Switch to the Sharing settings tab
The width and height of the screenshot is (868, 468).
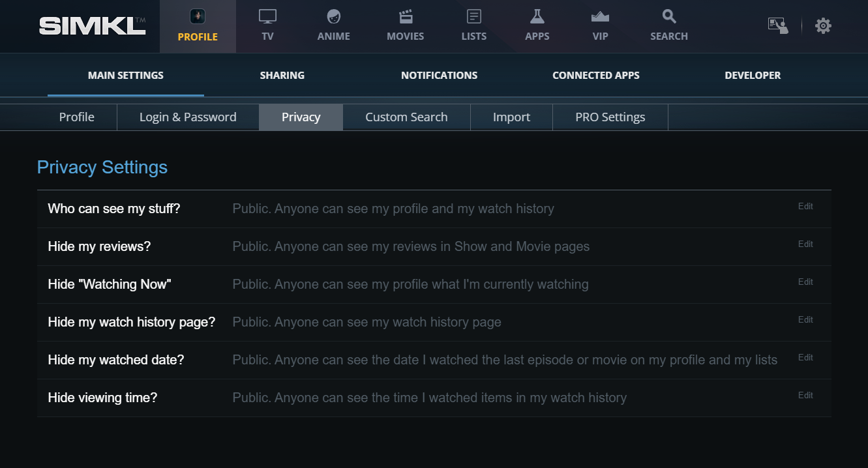(282, 76)
